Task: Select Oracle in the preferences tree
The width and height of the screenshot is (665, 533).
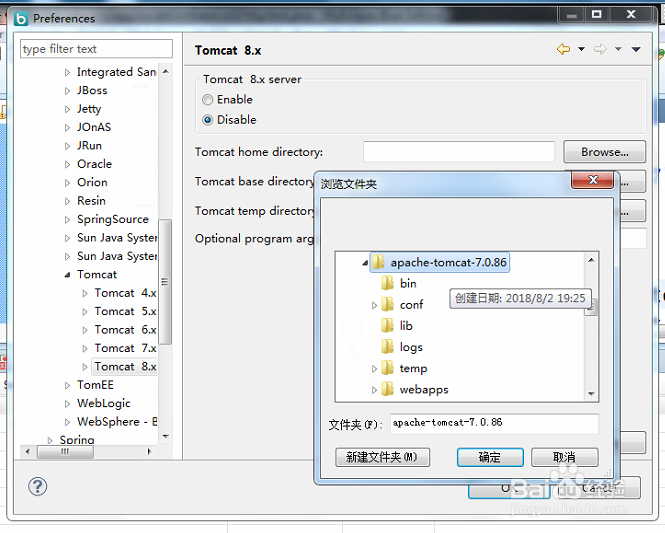Action: (95, 164)
